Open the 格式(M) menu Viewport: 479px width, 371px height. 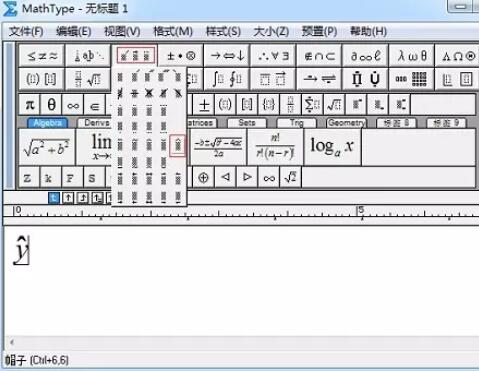[173, 32]
